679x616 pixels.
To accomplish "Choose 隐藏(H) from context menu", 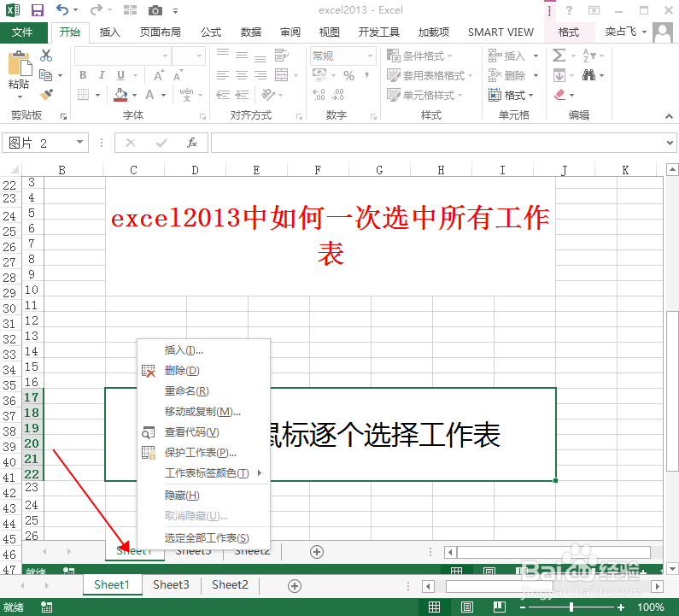I will coord(203,495).
